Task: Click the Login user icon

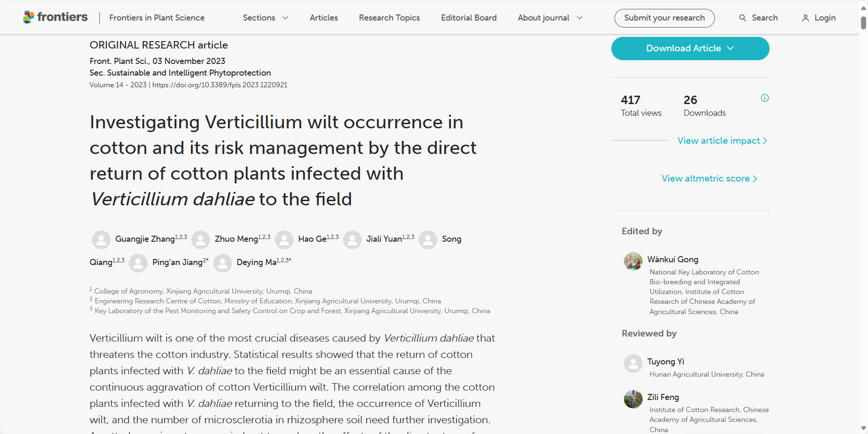Action: point(805,18)
